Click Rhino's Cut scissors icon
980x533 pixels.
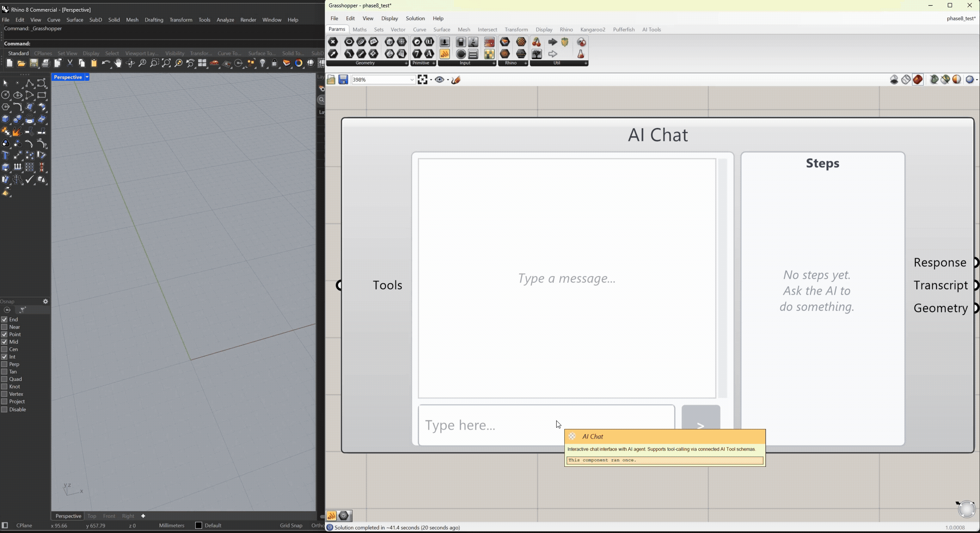[x=70, y=64]
